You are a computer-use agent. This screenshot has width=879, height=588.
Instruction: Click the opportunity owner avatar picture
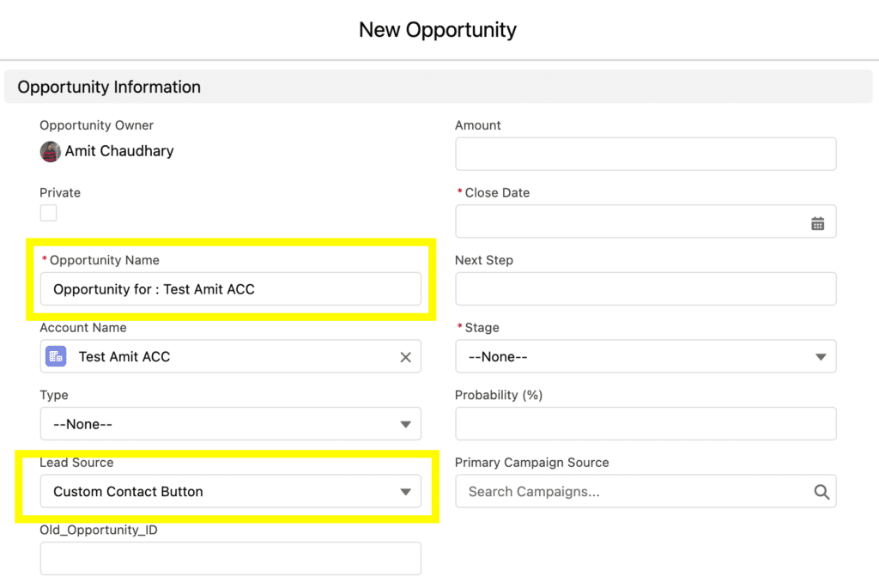coord(51,152)
